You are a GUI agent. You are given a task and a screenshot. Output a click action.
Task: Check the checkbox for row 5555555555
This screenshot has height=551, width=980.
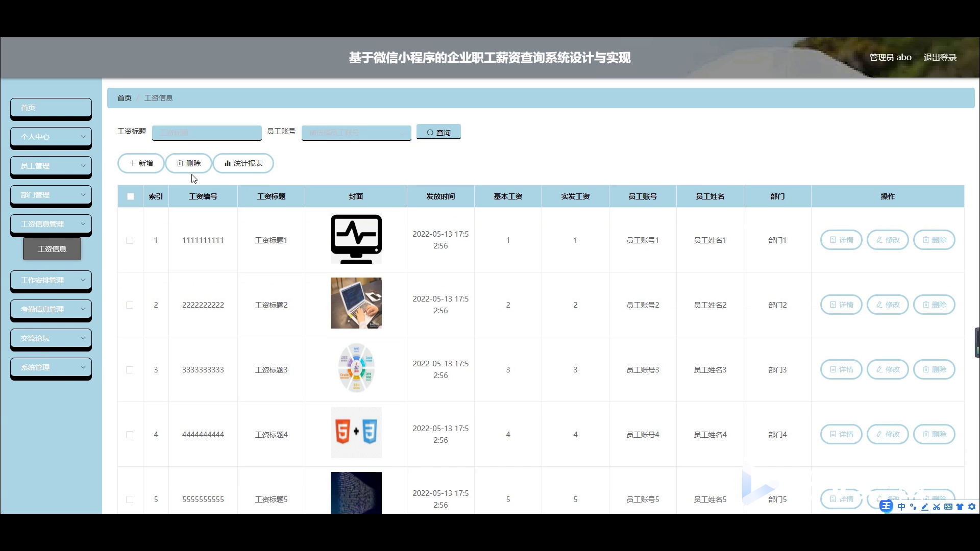130,499
